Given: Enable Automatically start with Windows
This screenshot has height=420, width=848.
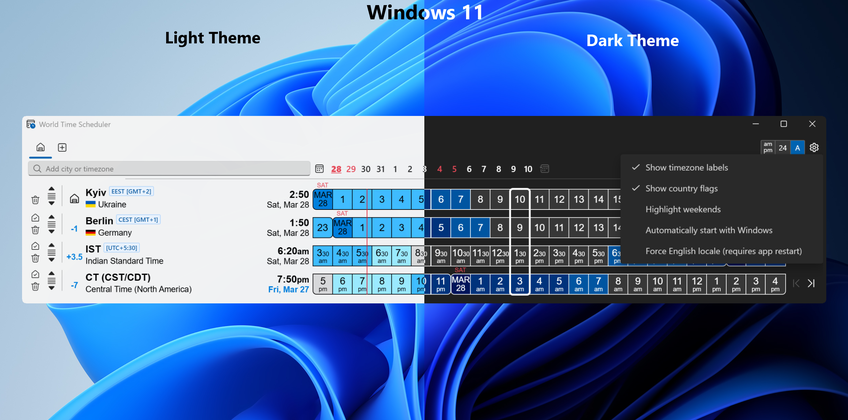Looking at the screenshot, I should [721, 230].
